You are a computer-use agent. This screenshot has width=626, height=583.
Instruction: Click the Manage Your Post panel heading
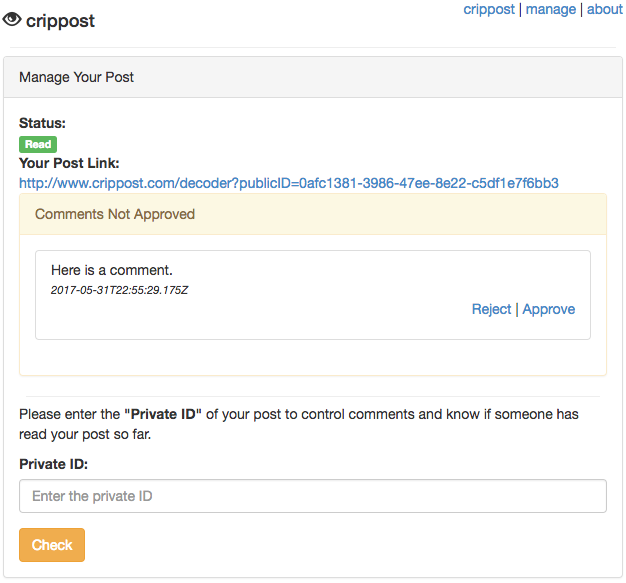click(x=77, y=77)
